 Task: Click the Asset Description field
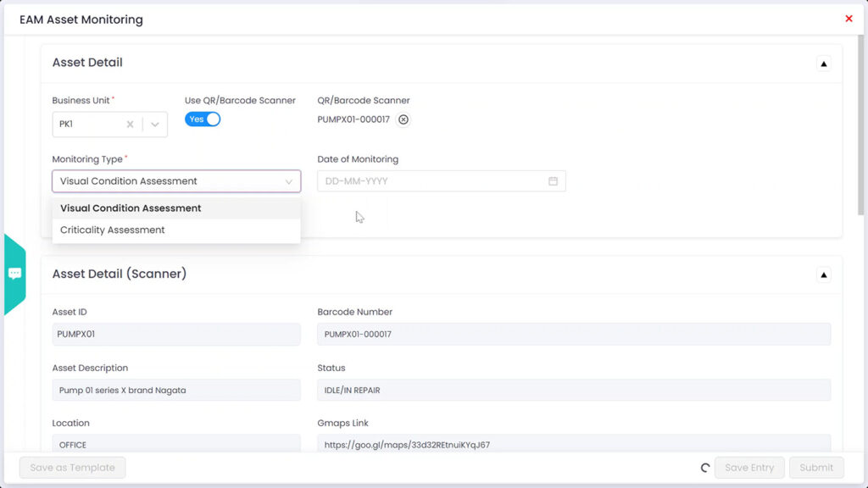point(175,389)
